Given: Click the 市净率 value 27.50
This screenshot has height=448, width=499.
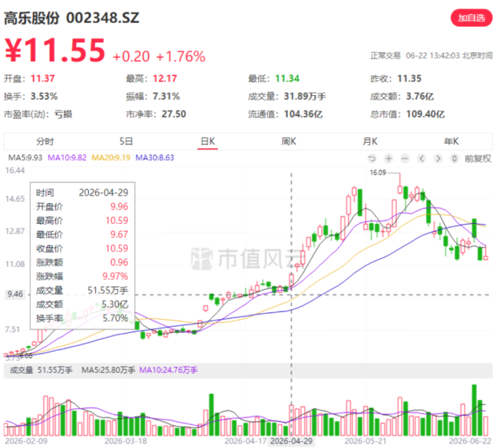Looking at the screenshot, I should click(173, 114).
